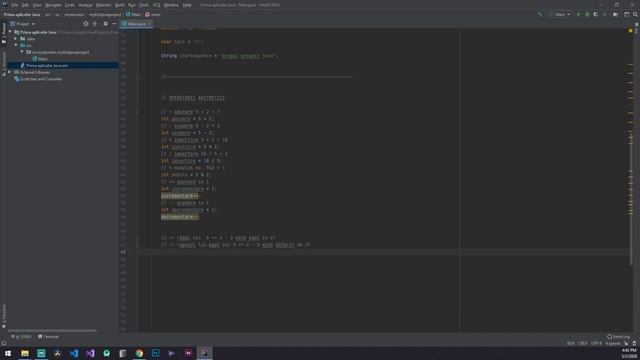Open the Terminal tool window
The image size is (640, 360).
48,337
